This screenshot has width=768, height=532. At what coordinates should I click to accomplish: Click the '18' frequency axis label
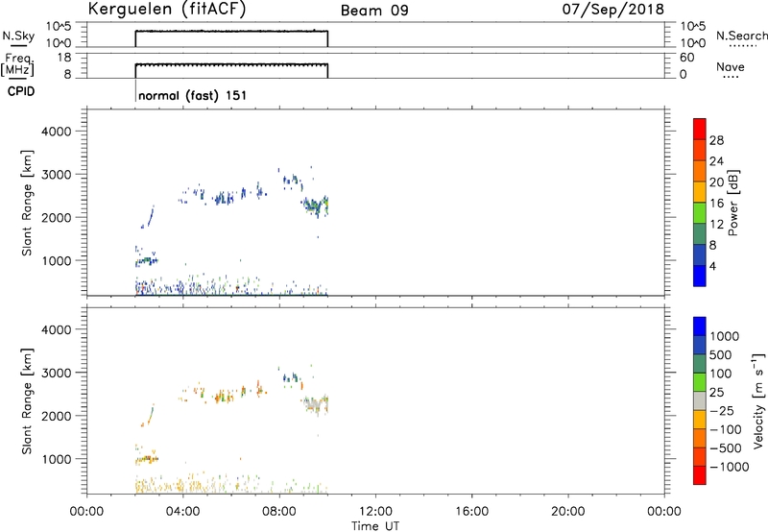[x=65, y=58]
